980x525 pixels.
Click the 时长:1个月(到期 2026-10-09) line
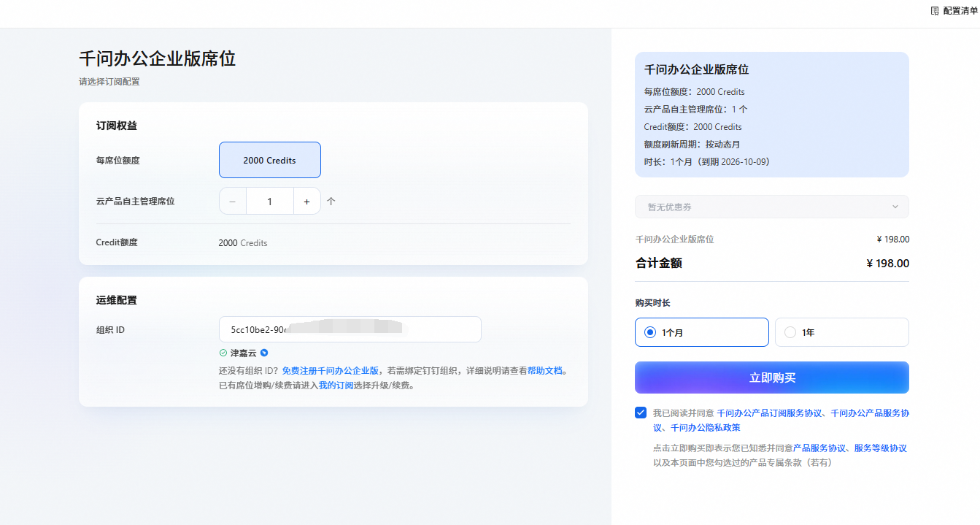707,161
